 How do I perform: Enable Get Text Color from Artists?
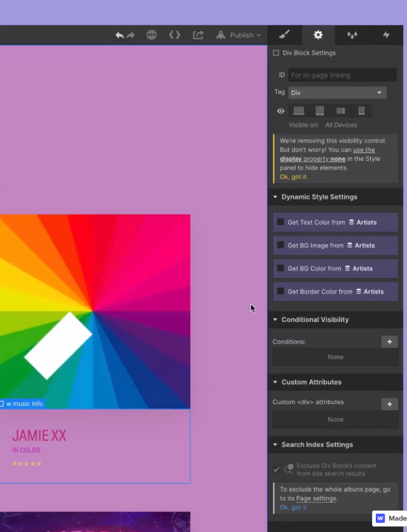[280, 222]
